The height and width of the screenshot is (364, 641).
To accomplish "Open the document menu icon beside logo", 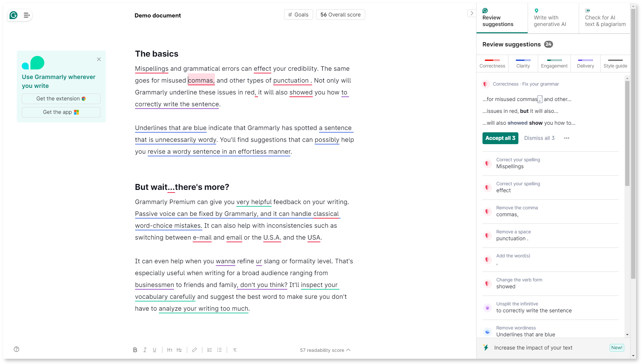I will (27, 15).
